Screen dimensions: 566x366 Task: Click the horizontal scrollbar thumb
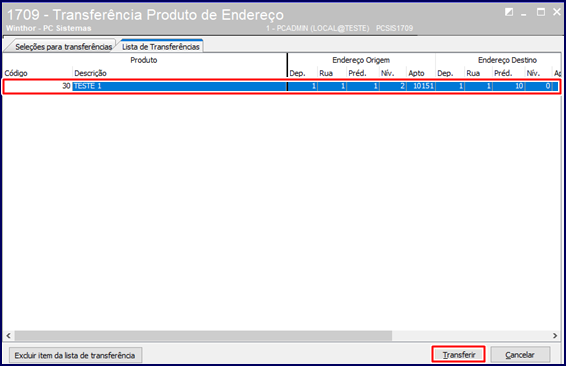[203, 336]
